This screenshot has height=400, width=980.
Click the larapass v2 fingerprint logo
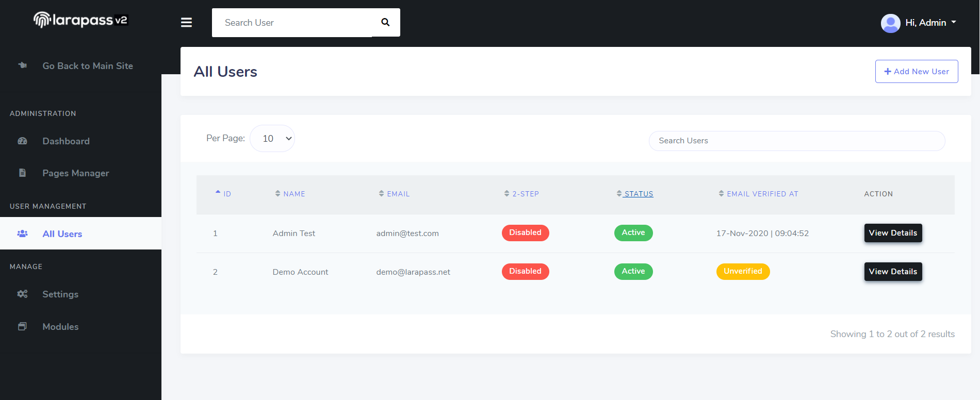point(81,20)
